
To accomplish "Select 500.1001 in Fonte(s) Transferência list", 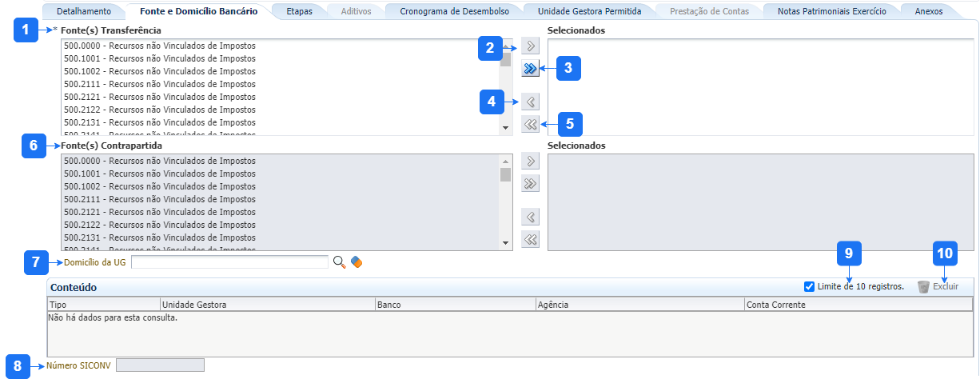I will click(x=160, y=58).
